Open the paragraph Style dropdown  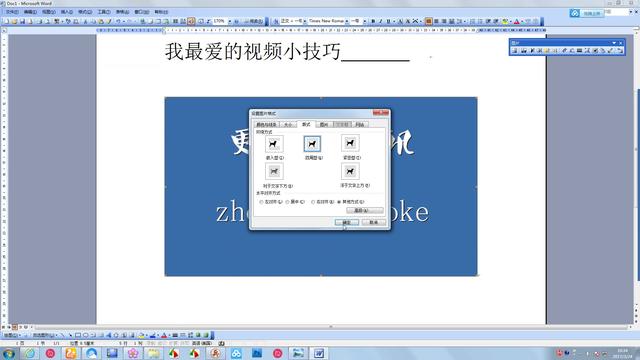[305, 21]
